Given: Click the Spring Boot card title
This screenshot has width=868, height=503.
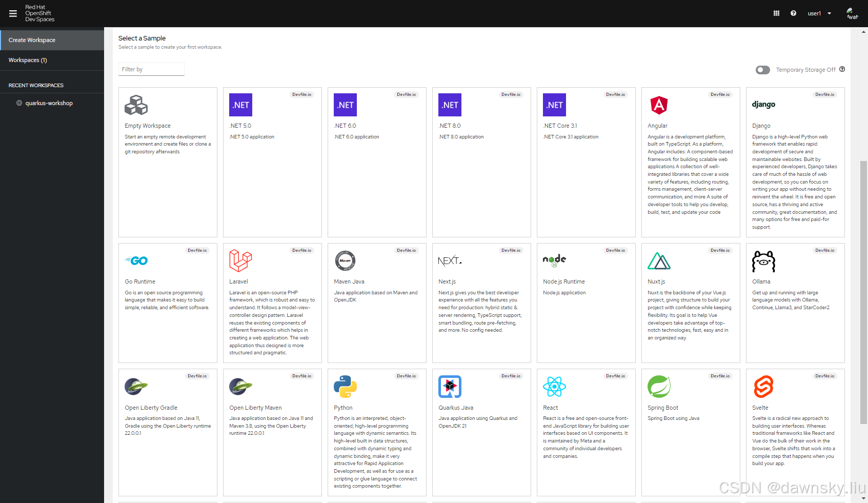Looking at the screenshot, I should pos(662,408).
